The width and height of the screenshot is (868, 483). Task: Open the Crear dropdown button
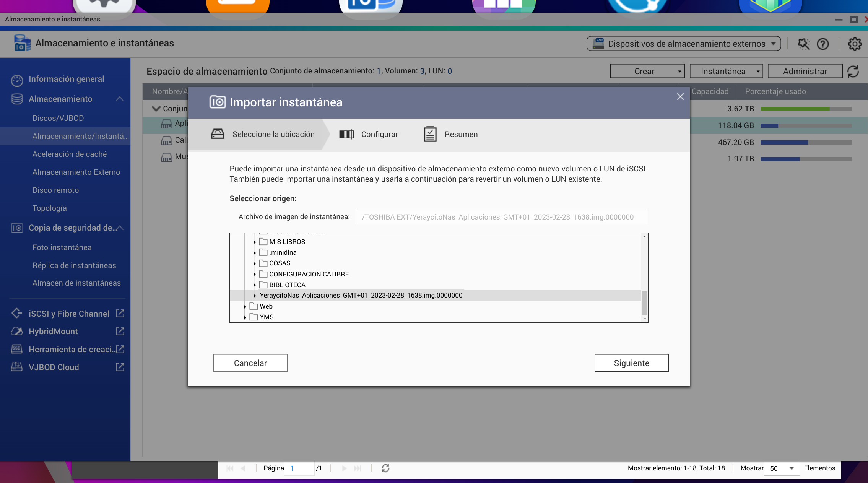click(x=647, y=72)
